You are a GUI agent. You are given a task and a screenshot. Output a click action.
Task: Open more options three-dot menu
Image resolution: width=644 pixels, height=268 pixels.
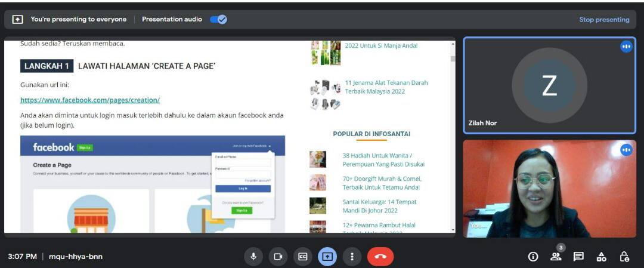[x=352, y=257]
